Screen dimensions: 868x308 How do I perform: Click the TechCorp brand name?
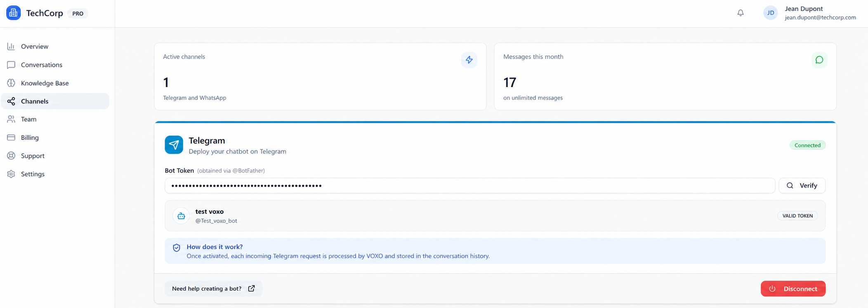(45, 13)
